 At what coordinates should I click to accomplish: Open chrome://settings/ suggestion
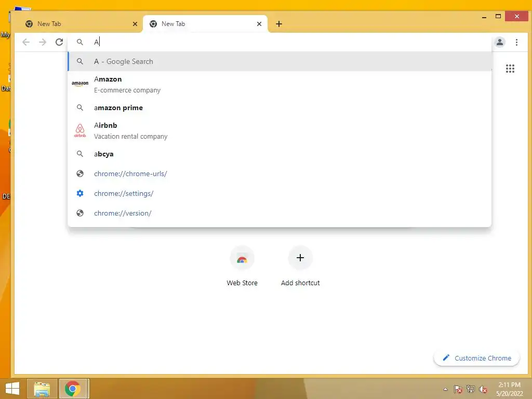click(280, 193)
